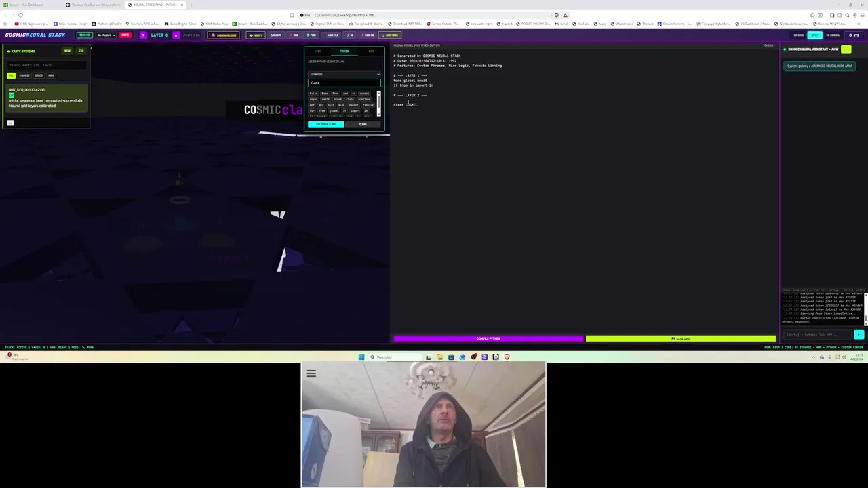Click NEW in Karty Systemu panel
Screen dimensions: 868x488
pos(67,51)
